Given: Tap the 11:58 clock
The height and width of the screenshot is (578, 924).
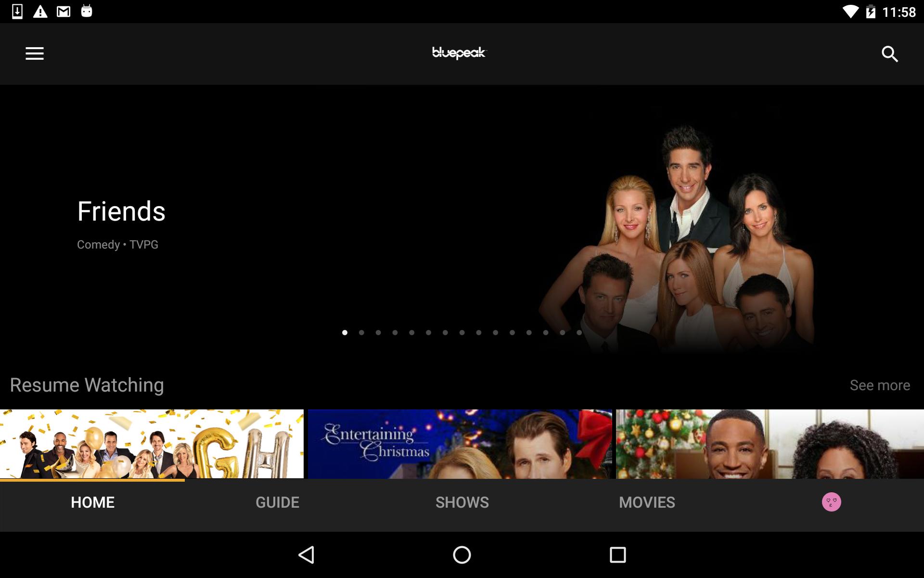Looking at the screenshot, I should coord(899,12).
